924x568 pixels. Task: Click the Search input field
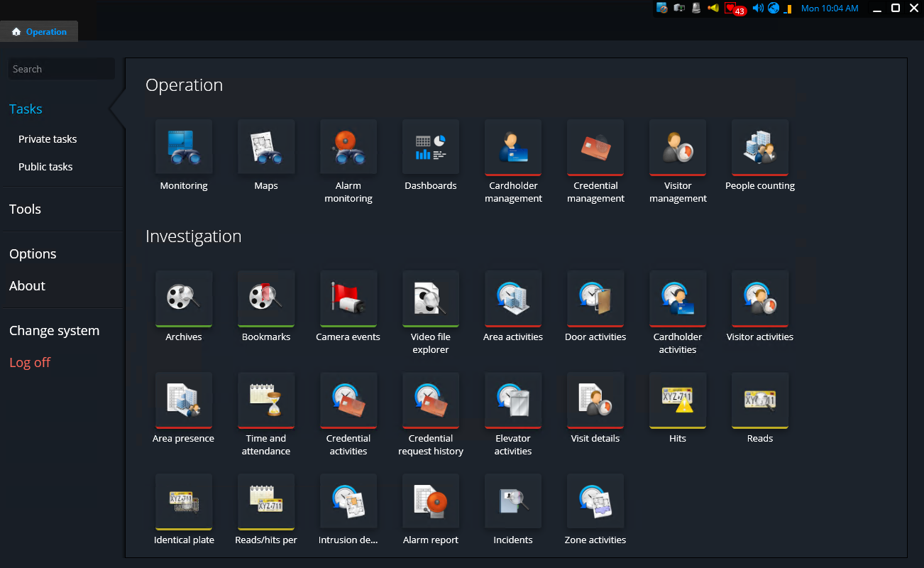click(61, 69)
